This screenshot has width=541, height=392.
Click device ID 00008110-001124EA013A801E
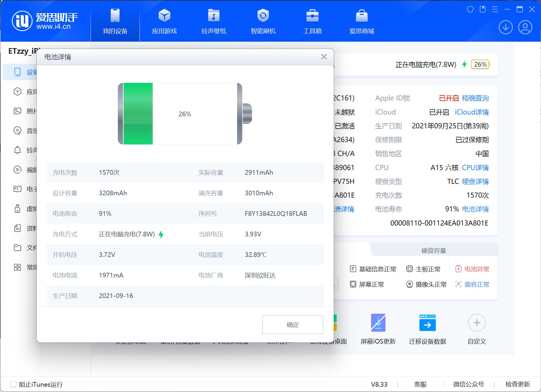439,223
